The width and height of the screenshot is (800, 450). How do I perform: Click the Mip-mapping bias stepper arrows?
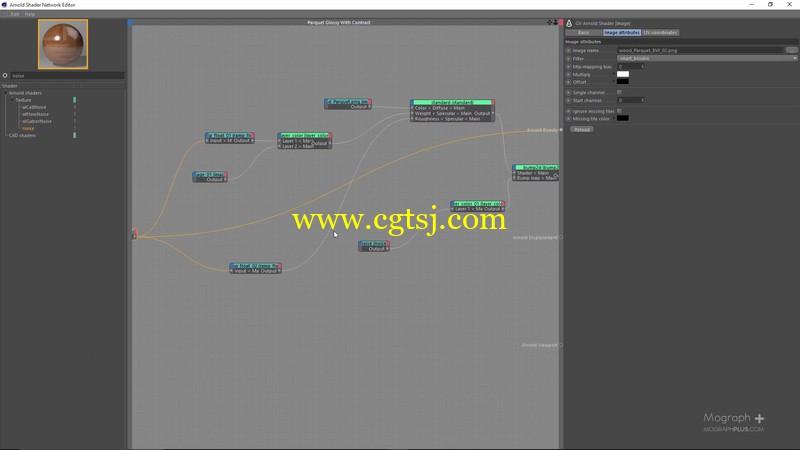click(642, 66)
